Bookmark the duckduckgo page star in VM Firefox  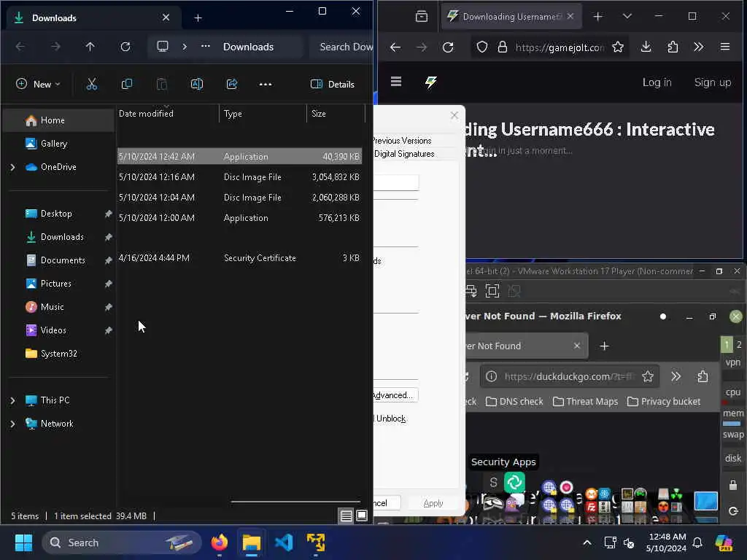point(648,377)
